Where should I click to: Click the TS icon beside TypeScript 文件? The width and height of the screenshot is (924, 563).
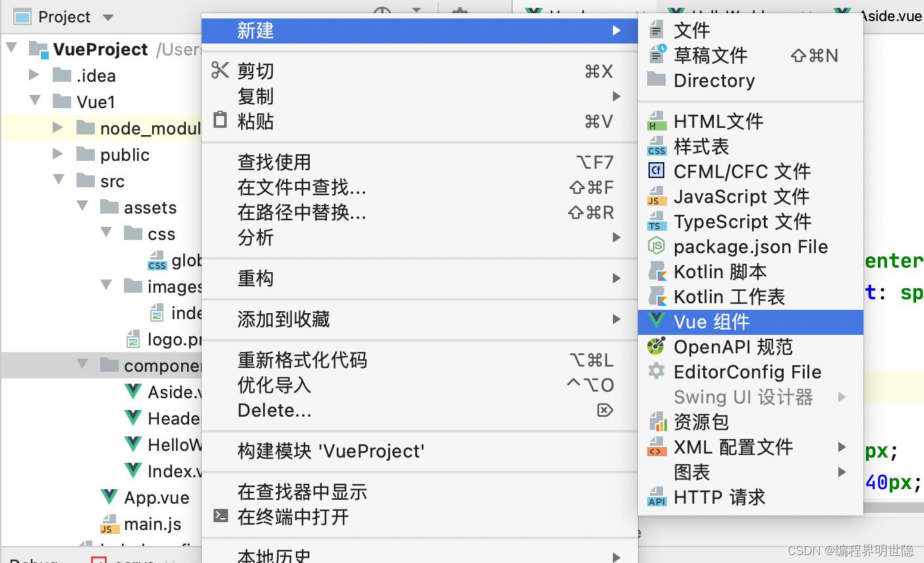click(x=656, y=221)
